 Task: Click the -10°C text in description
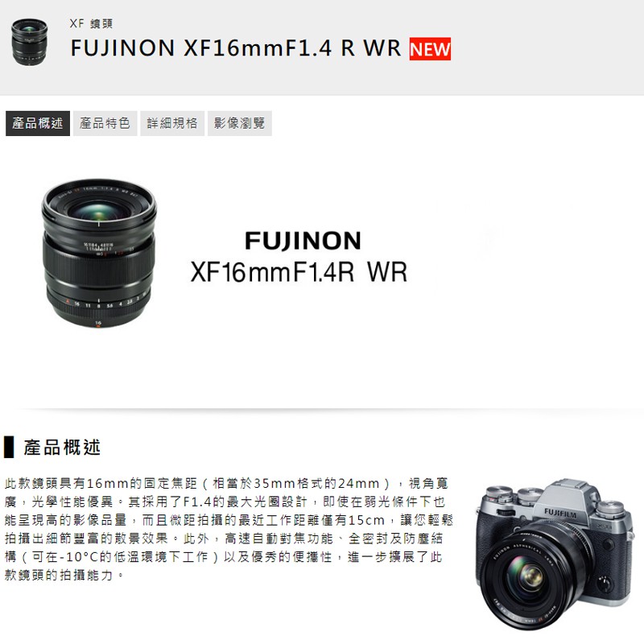[x=79, y=557]
